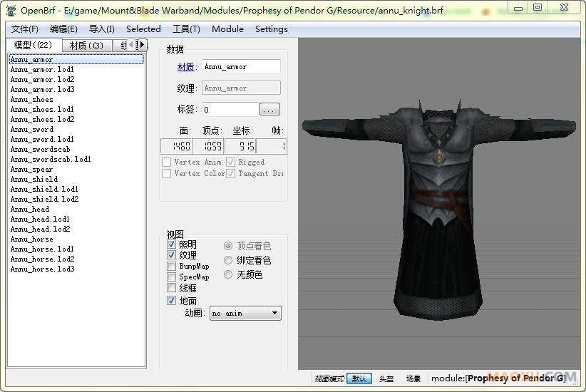Open the 文件(F) menu
Image resolution: width=586 pixels, height=392 pixels.
click(x=25, y=29)
